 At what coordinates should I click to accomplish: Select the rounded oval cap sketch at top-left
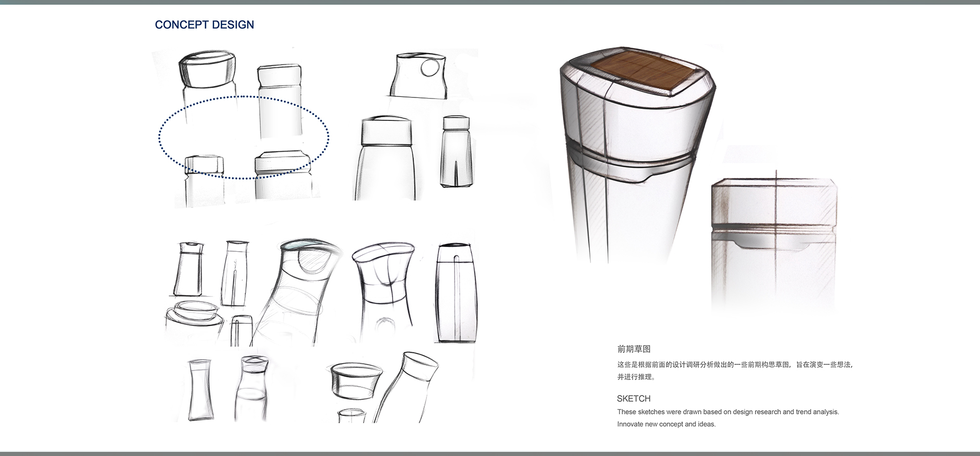coord(207,69)
